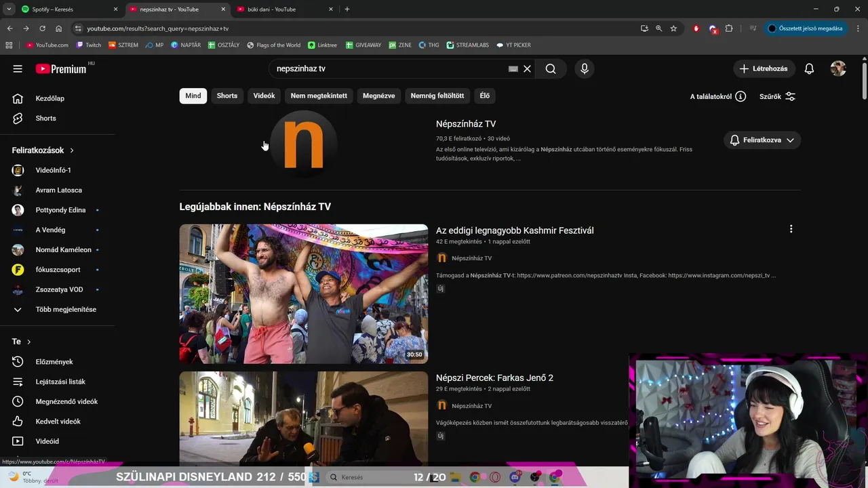The image size is (868, 488).
Task: Select the Shorts filter chip
Action: [227, 96]
